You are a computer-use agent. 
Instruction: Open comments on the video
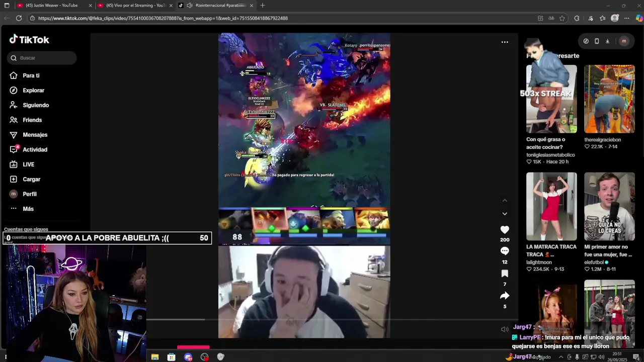[x=505, y=251]
